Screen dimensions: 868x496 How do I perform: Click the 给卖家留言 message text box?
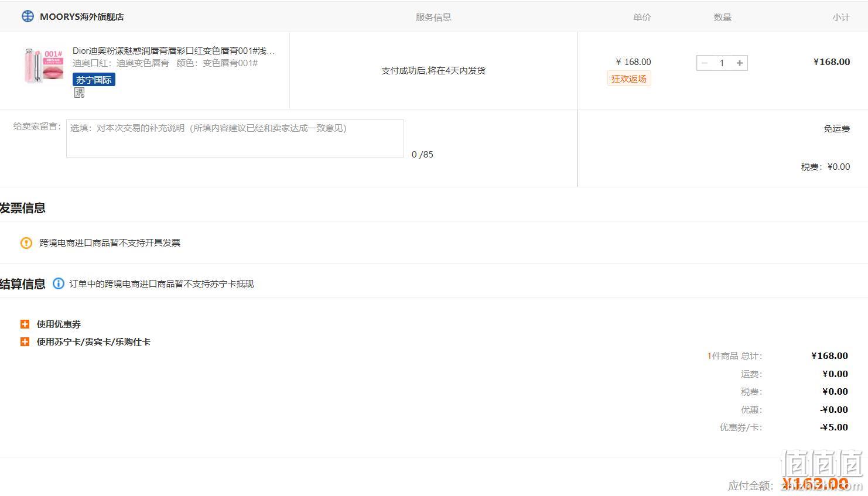point(235,139)
